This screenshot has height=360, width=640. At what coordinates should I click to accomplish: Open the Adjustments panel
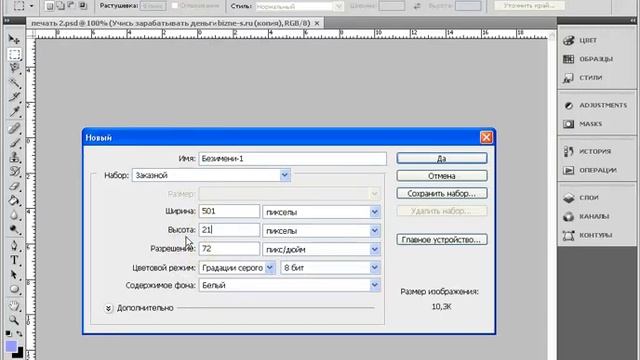pos(597,105)
